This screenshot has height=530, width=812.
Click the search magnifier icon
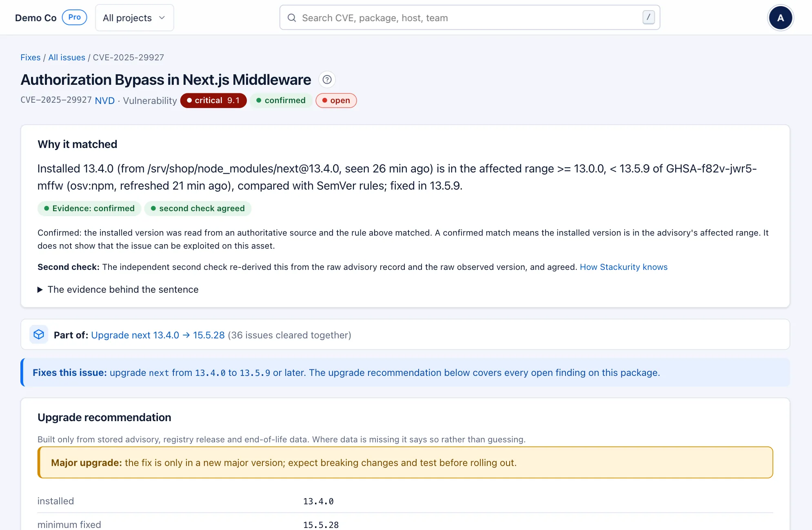[292, 18]
